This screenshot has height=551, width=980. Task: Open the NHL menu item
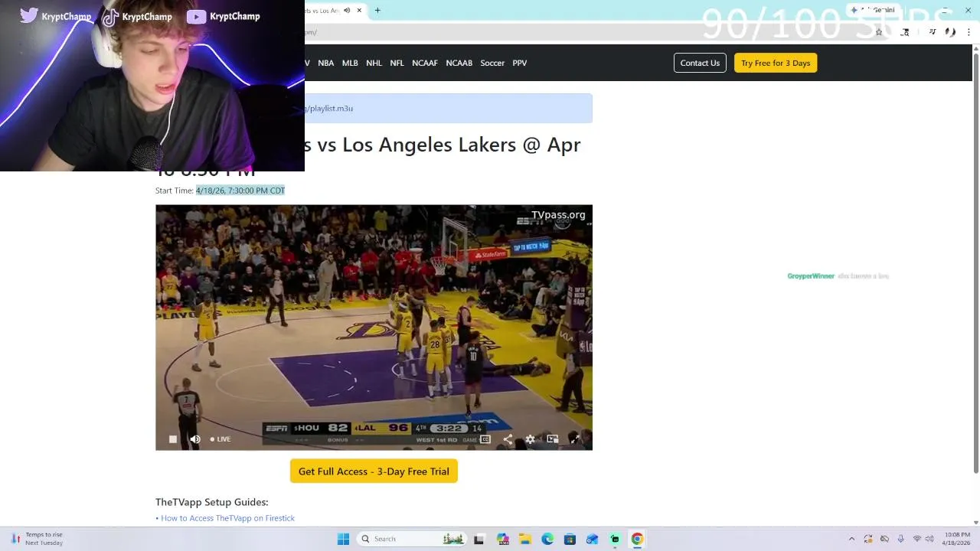point(374,63)
